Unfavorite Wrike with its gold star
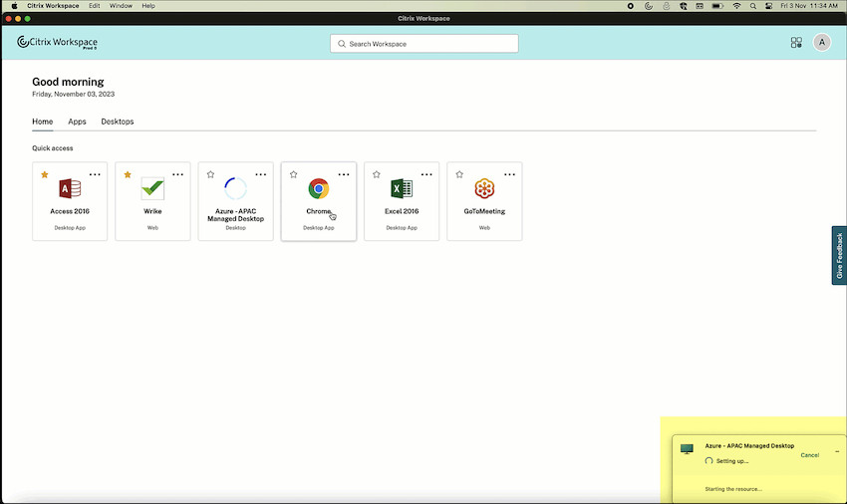This screenshot has height=504, width=847. (128, 174)
